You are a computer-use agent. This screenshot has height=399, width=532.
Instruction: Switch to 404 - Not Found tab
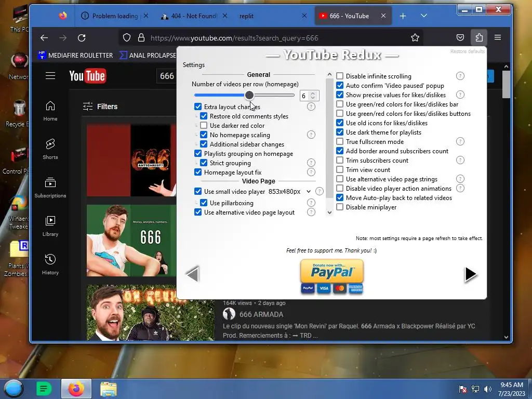[x=194, y=16]
